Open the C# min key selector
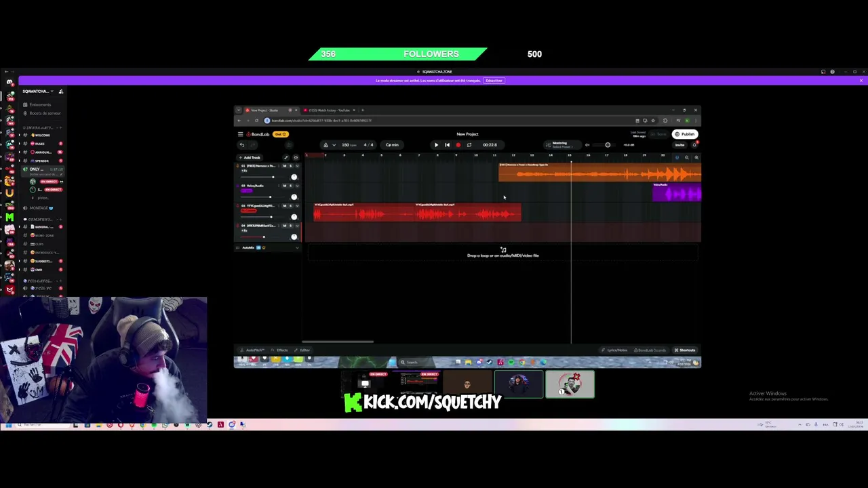 click(392, 144)
